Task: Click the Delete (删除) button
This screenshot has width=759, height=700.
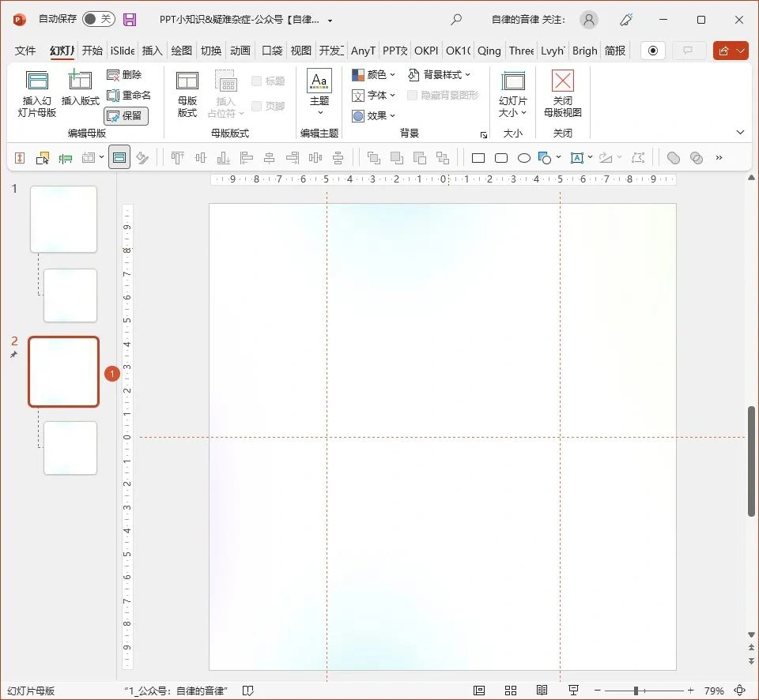Action: (124, 75)
